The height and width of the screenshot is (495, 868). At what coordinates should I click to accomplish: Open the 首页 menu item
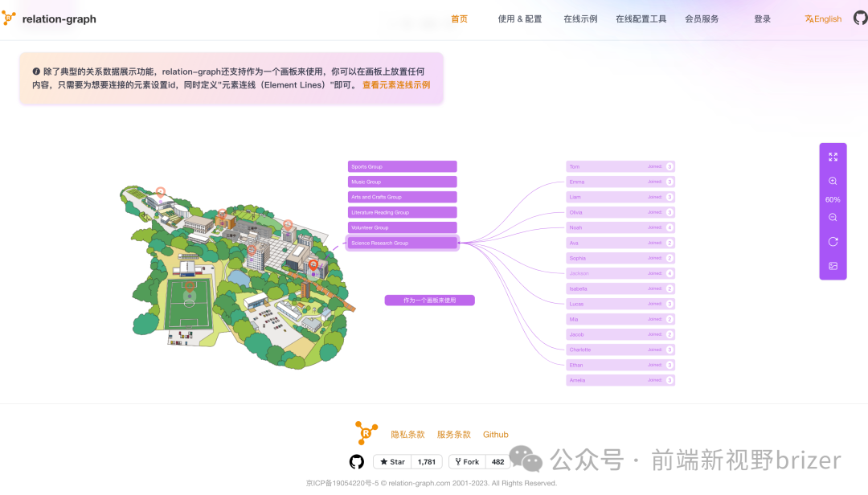click(459, 19)
